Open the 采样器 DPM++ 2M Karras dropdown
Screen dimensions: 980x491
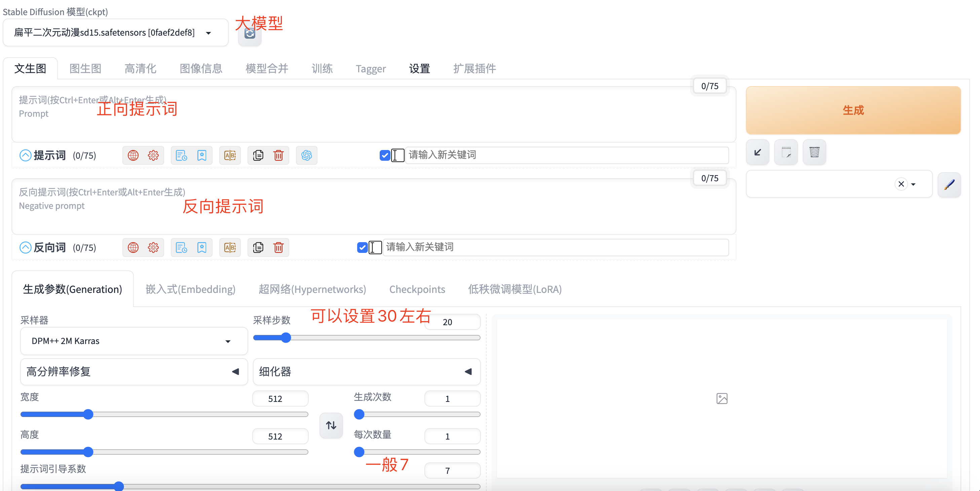(x=134, y=341)
